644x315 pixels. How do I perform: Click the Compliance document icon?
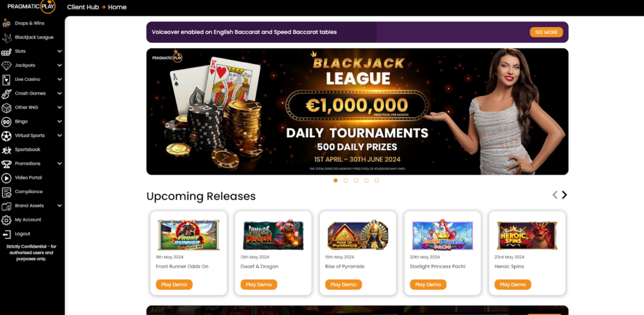6,192
